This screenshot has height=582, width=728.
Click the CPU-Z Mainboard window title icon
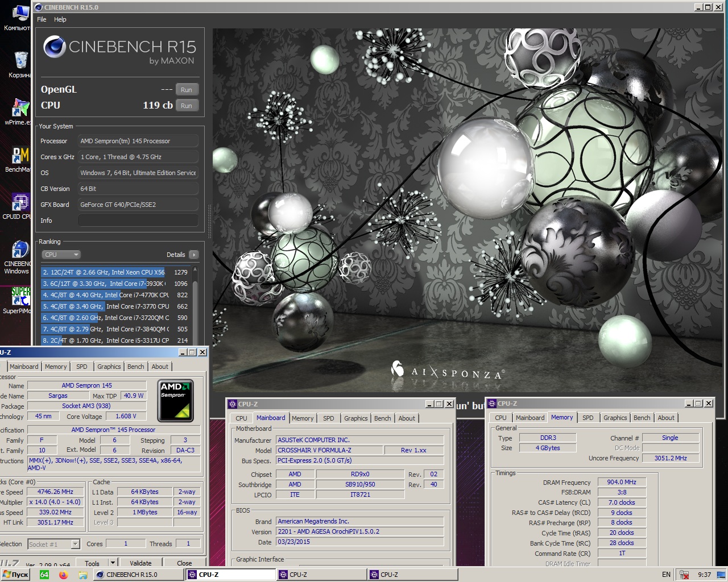pos(232,404)
